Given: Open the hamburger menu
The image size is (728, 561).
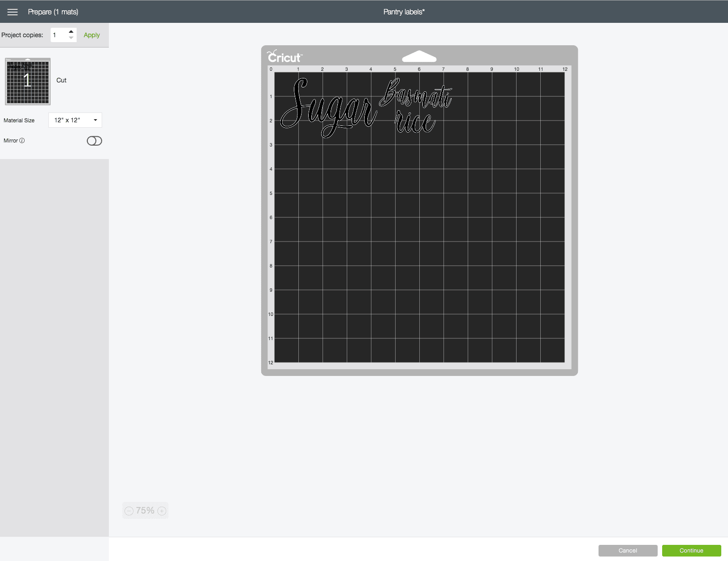Looking at the screenshot, I should (13, 12).
